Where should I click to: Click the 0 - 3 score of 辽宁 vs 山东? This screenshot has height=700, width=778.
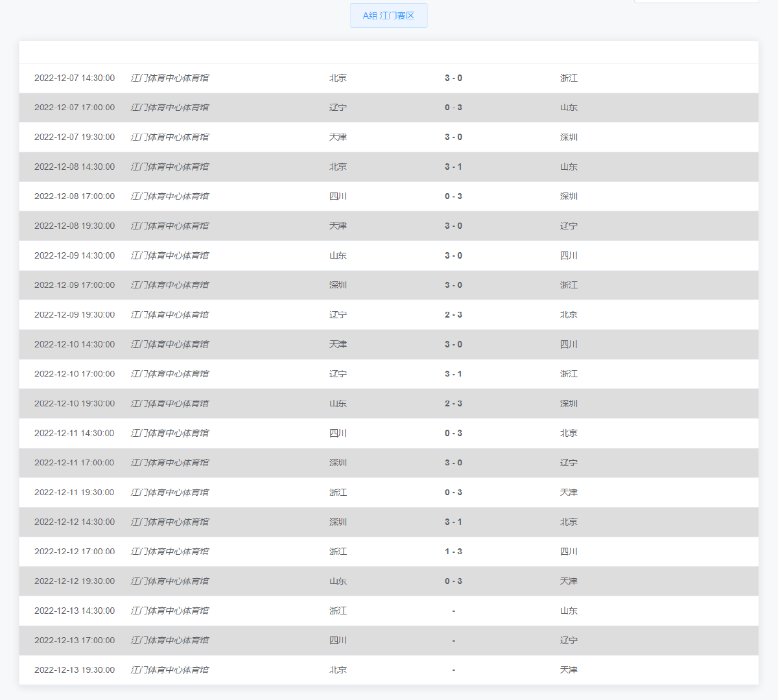pyautogui.click(x=453, y=108)
